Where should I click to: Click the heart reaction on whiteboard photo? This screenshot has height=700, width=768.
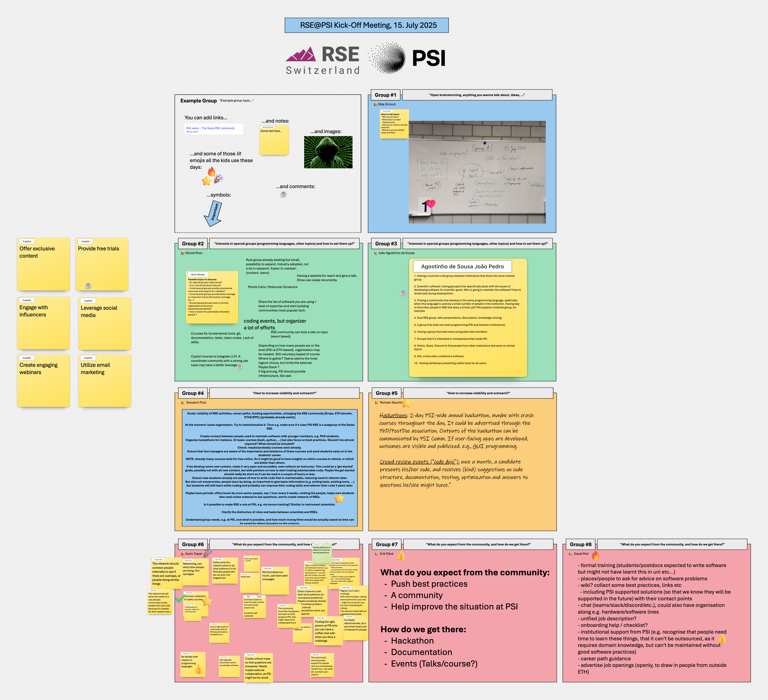431,204
